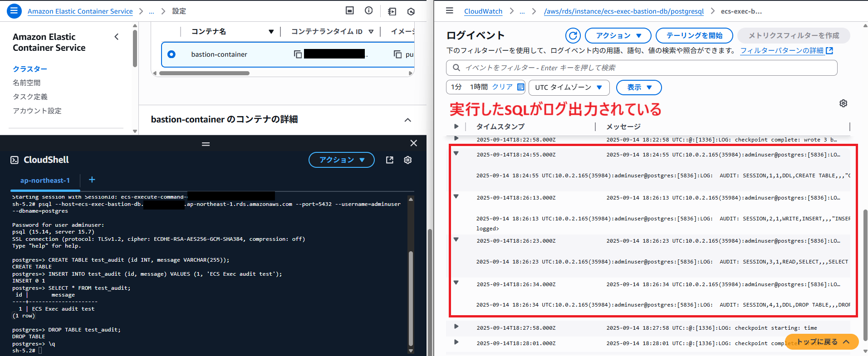
Task: Click the info circle icon in ECS header
Action: [x=369, y=10]
